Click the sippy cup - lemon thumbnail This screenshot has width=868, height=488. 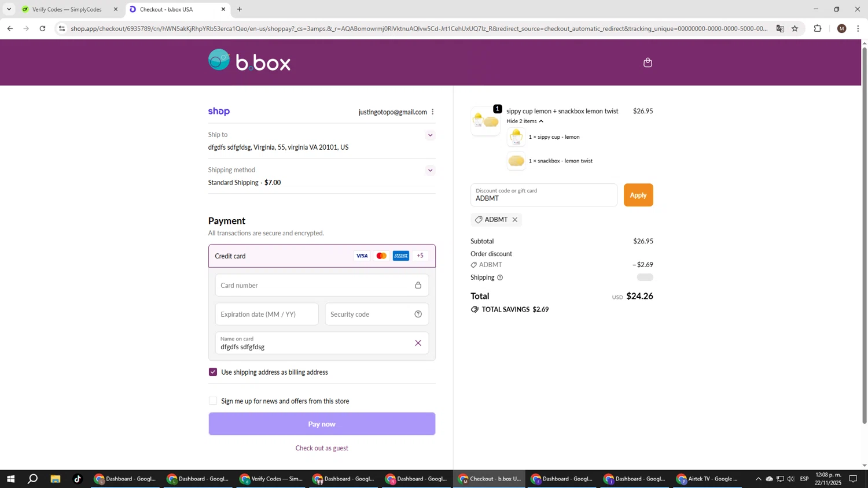click(516, 137)
